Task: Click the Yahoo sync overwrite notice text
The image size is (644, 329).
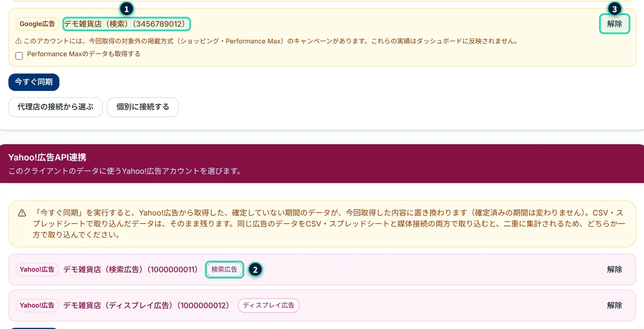Action: 329,224
